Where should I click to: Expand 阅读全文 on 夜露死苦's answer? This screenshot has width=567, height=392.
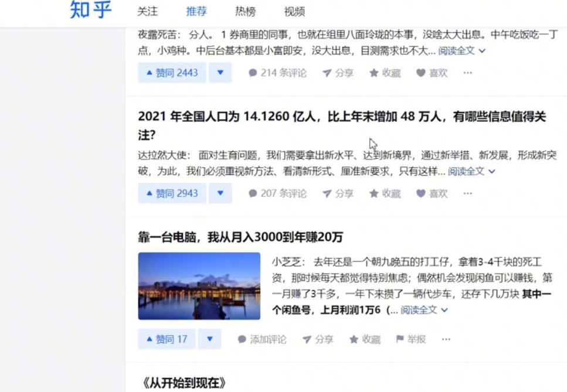click(x=457, y=51)
